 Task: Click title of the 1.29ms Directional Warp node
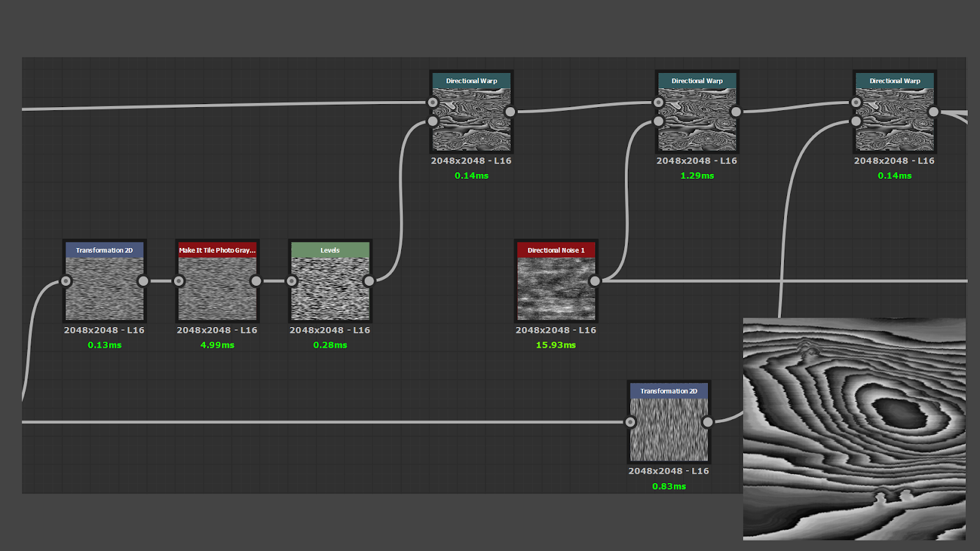click(x=697, y=81)
